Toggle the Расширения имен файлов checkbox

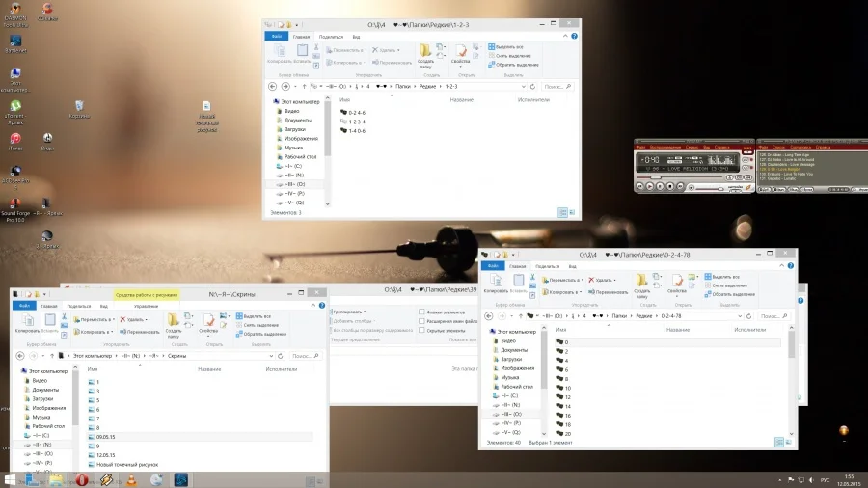coord(422,321)
